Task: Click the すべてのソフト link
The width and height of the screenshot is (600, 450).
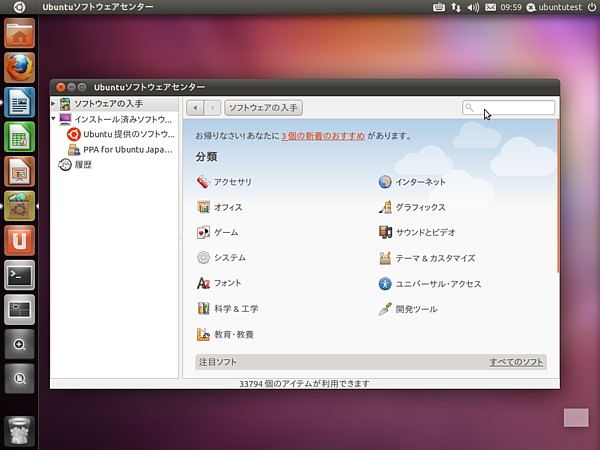Action: (516, 362)
